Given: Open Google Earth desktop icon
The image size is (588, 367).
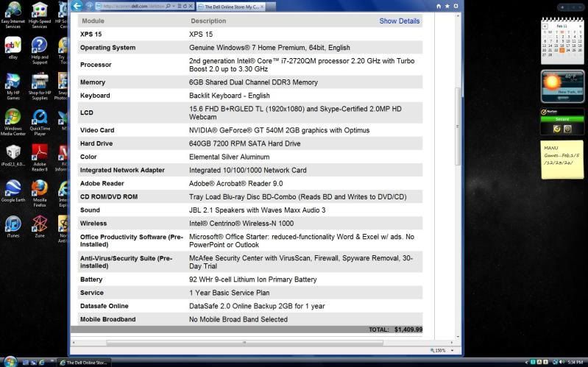Looking at the screenshot, I should [13, 191].
